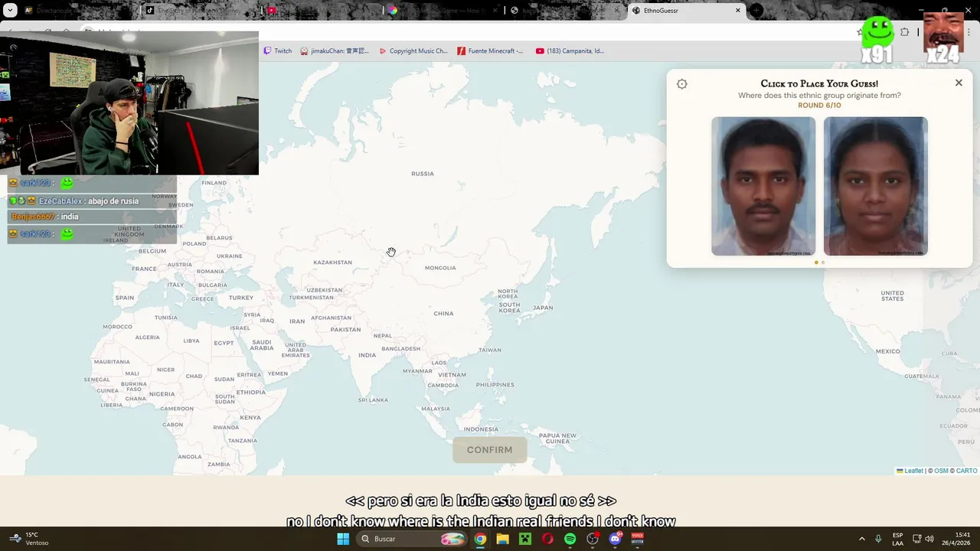
Task: Place guess on India on the map
Action: [367, 355]
